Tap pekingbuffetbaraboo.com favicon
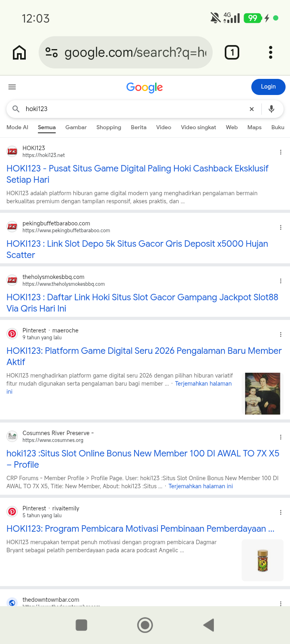The width and height of the screenshot is (290, 644). [12, 227]
